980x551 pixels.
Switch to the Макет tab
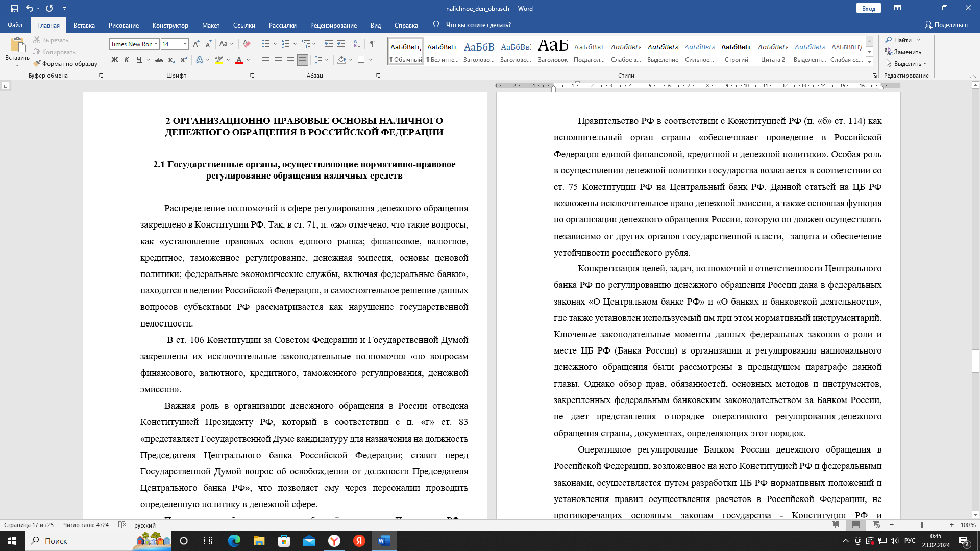[211, 25]
